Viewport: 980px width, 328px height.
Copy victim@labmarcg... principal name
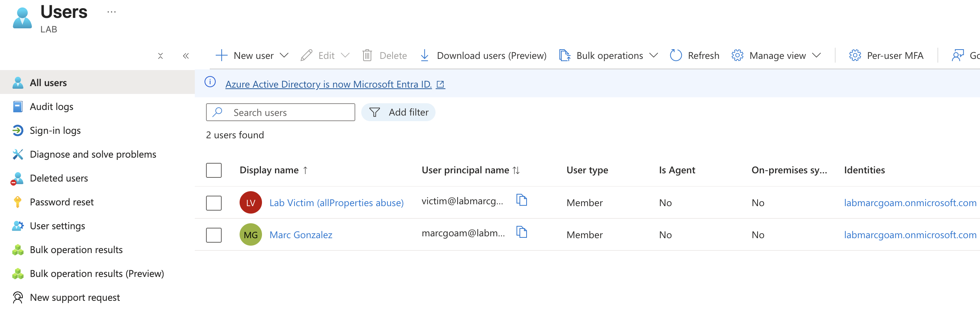coord(522,199)
